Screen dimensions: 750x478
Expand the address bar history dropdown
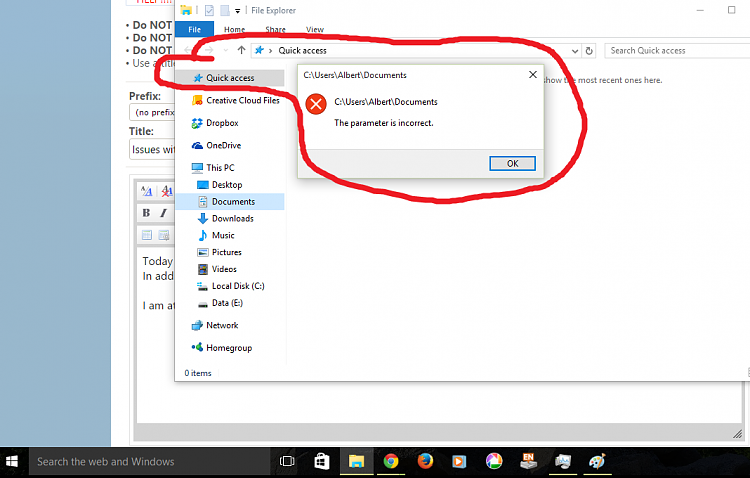pyautogui.click(x=574, y=50)
